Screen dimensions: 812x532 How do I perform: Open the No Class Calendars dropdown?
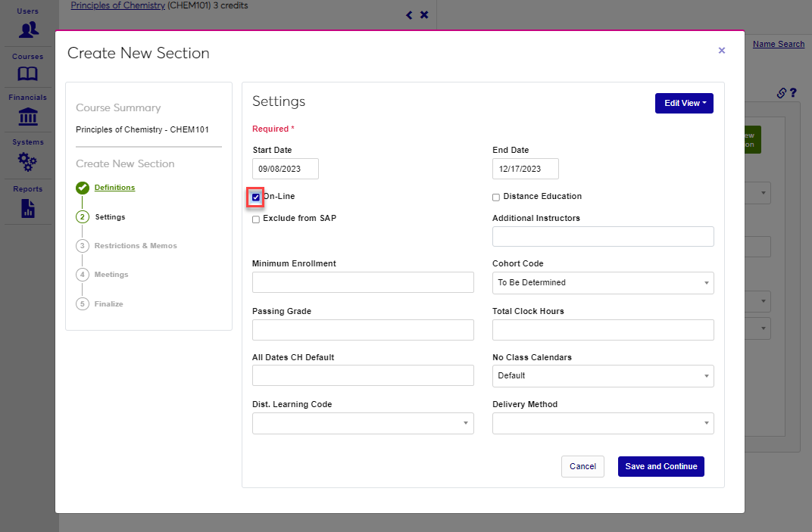[x=602, y=376]
